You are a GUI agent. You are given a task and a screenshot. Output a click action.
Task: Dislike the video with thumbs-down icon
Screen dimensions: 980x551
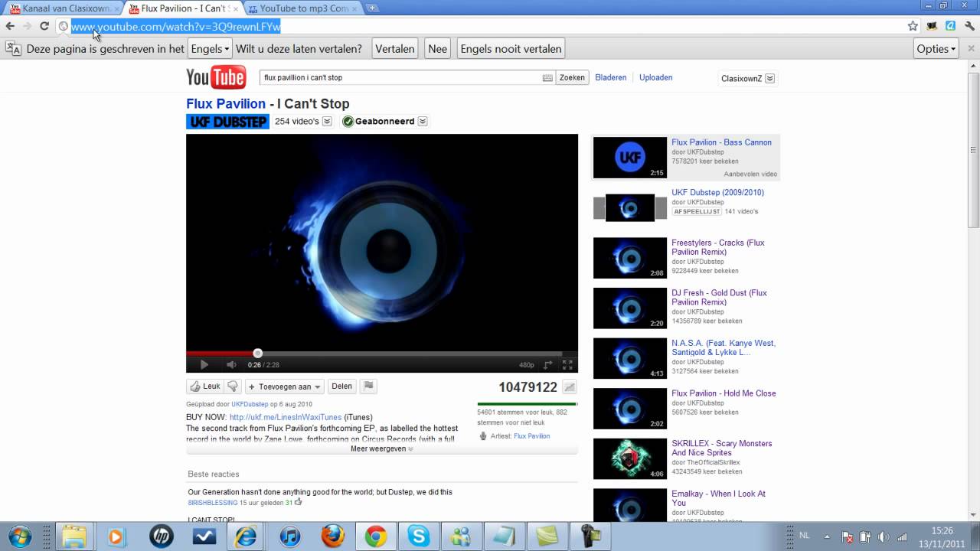click(234, 386)
